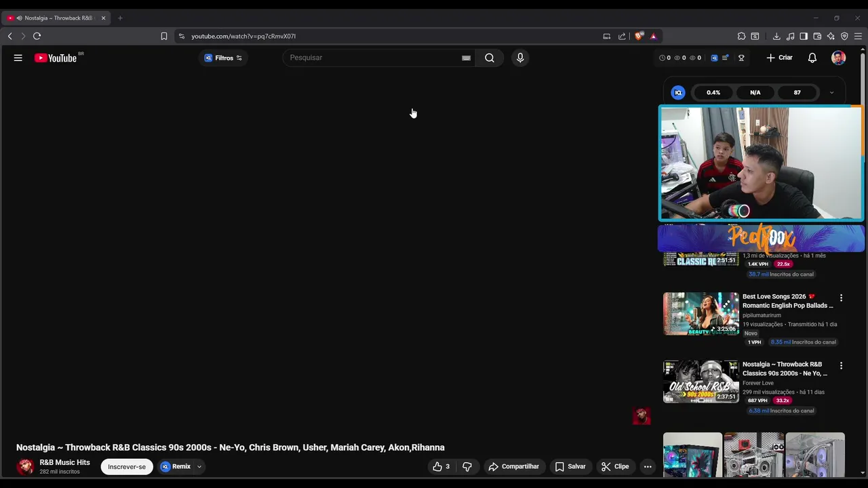Select the 0.4% vidIQ score pill
Screen dimensions: 868x488
(x=713, y=93)
